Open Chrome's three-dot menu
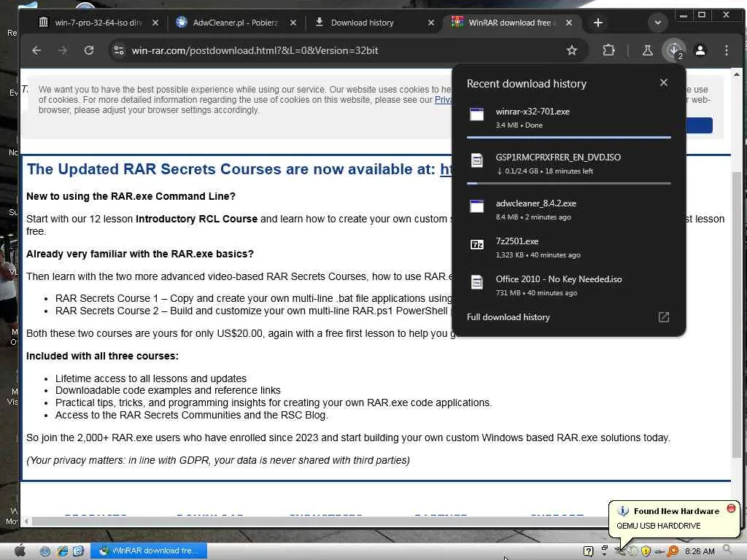Viewport: 747px width, 560px height. pos(726,50)
